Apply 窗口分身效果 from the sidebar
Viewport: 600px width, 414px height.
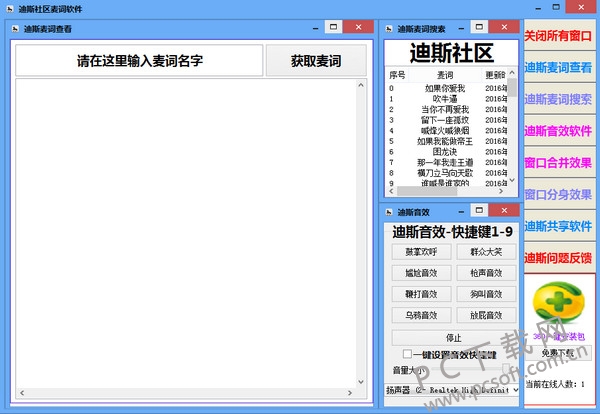tap(558, 195)
